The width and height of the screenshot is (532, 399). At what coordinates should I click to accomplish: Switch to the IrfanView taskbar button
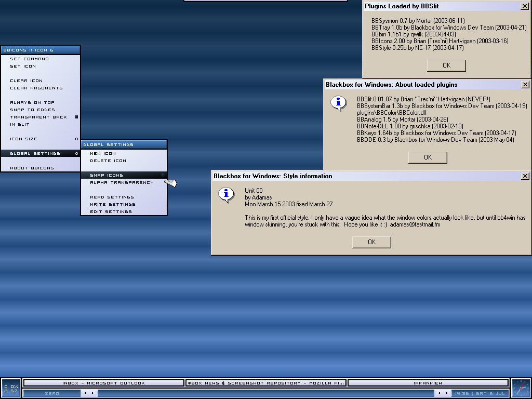point(428,383)
